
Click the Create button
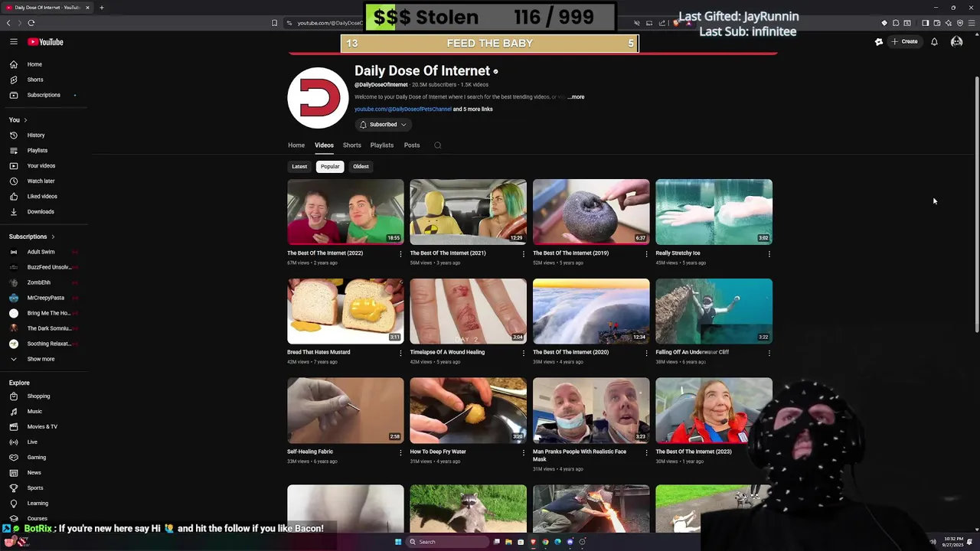(x=905, y=42)
